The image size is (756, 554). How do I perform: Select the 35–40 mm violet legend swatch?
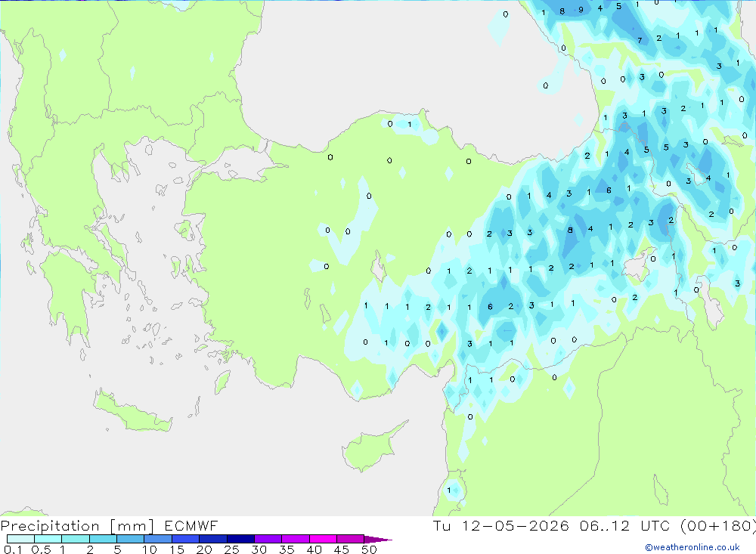[x=296, y=539]
